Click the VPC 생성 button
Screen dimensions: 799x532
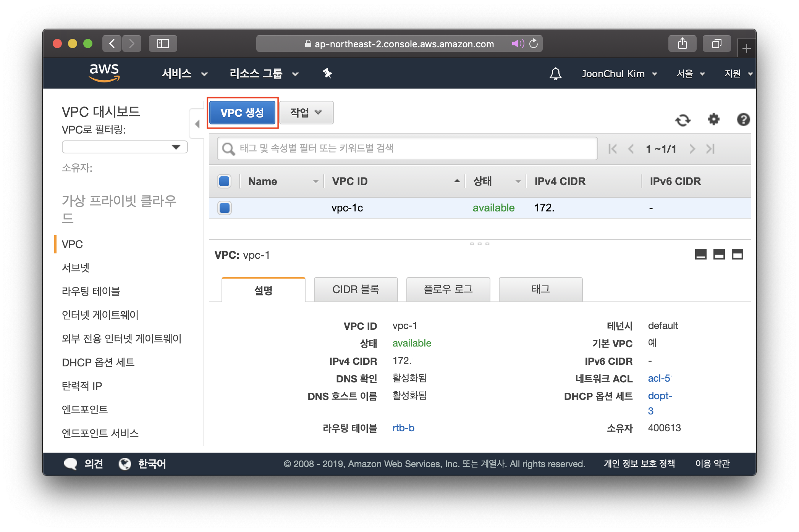(242, 113)
